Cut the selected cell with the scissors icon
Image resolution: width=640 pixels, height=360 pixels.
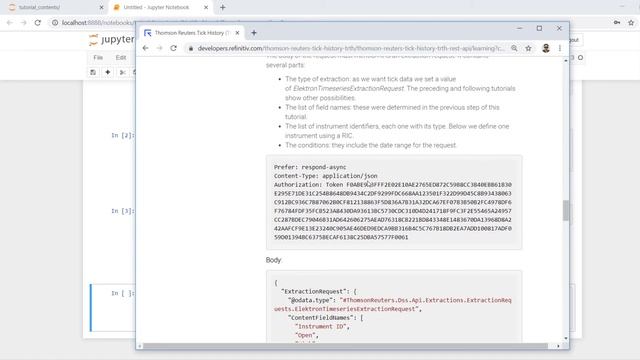122,72
